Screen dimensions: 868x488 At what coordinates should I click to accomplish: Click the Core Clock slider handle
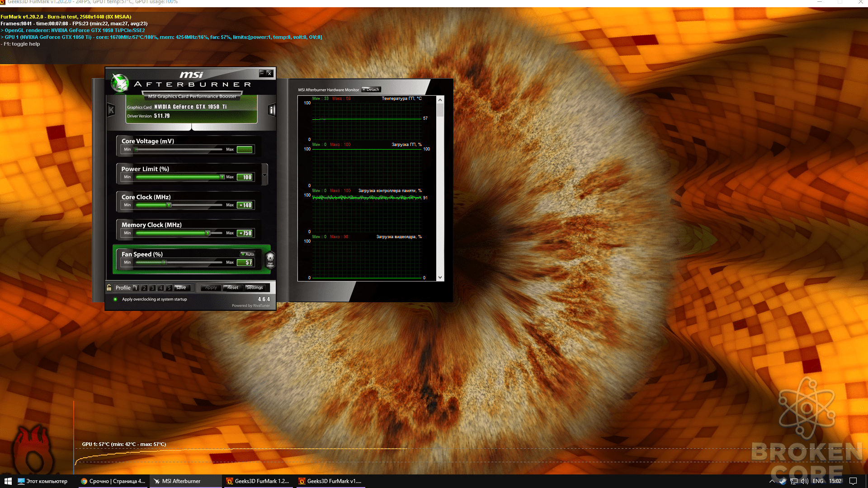point(169,205)
